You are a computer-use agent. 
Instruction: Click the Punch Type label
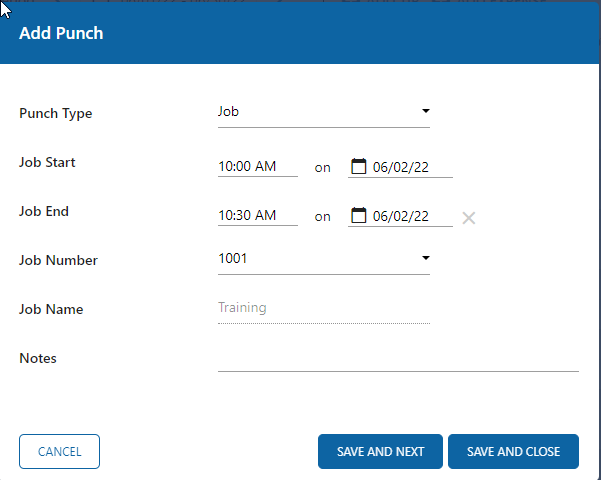pos(56,113)
